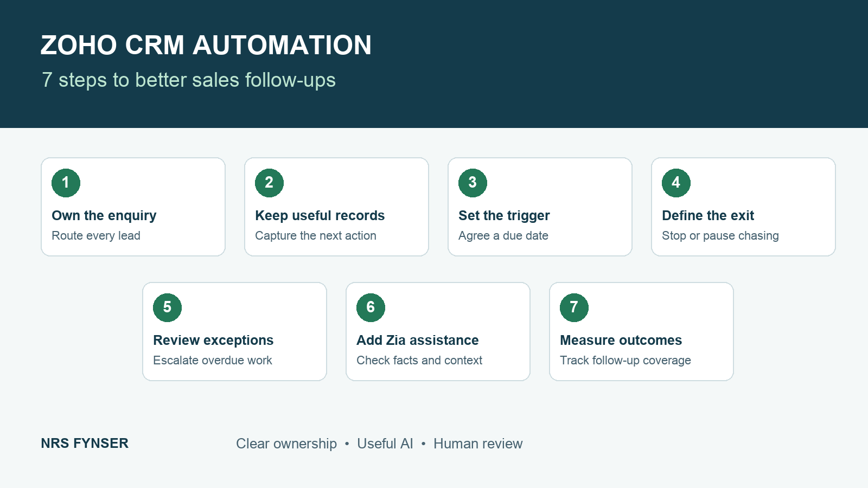Click the number 7 step badge
Image resolution: width=868 pixels, height=488 pixels.
(574, 307)
